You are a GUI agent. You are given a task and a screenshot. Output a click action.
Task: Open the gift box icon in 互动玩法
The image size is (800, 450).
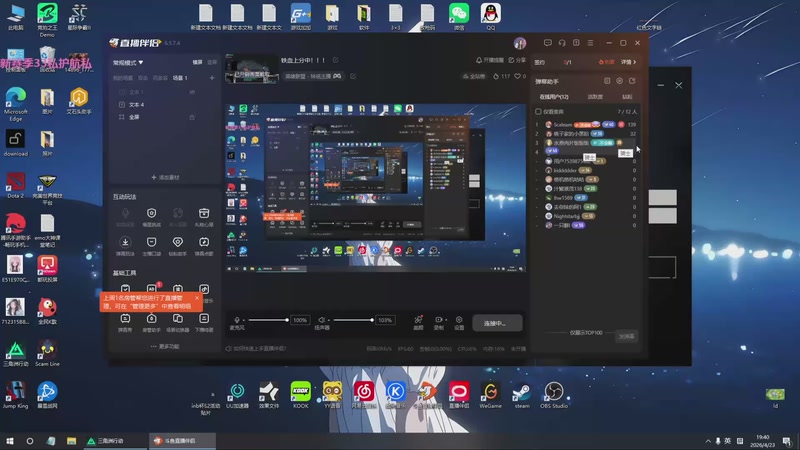pyautogui.click(x=204, y=213)
